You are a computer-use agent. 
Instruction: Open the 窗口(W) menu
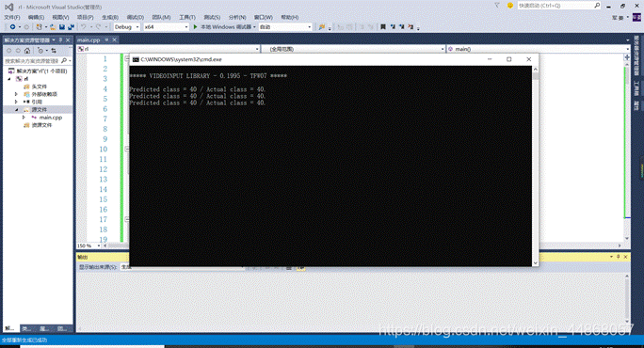(263, 17)
